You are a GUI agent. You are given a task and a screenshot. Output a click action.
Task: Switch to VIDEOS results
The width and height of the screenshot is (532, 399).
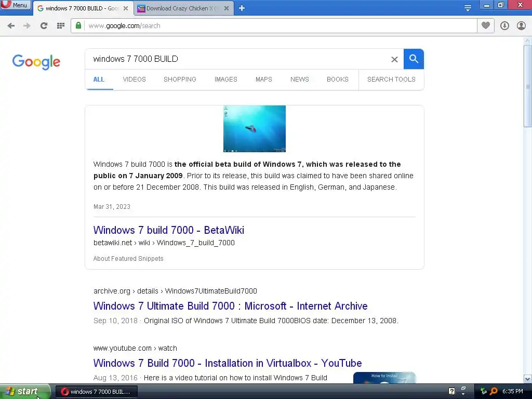[135, 79]
